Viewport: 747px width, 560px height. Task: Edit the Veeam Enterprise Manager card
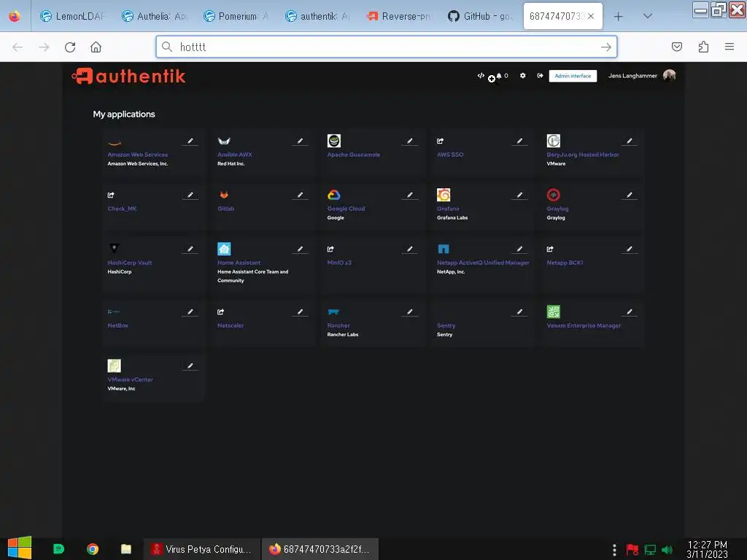pos(630,312)
